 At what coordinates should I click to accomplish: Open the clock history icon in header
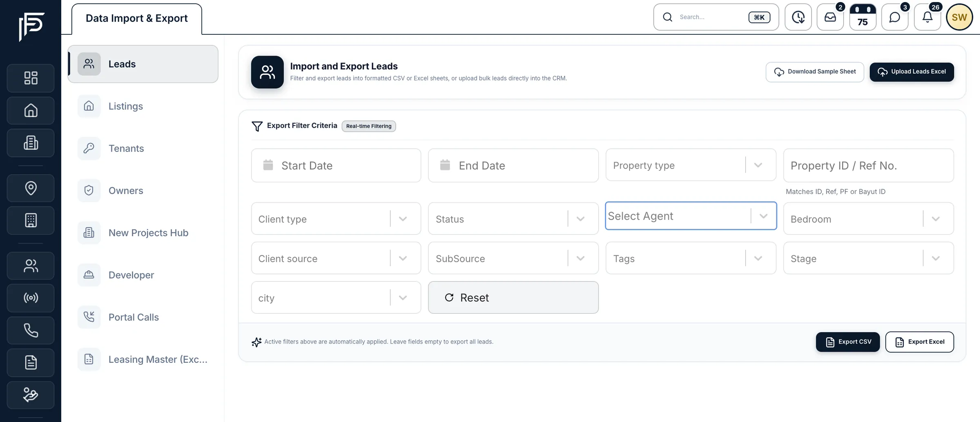(x=798, y=17)
